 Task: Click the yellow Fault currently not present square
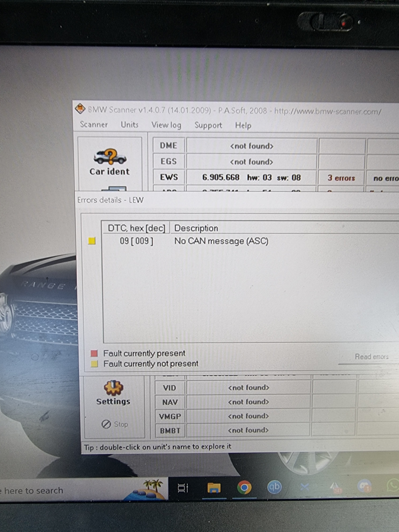(94, 364)
